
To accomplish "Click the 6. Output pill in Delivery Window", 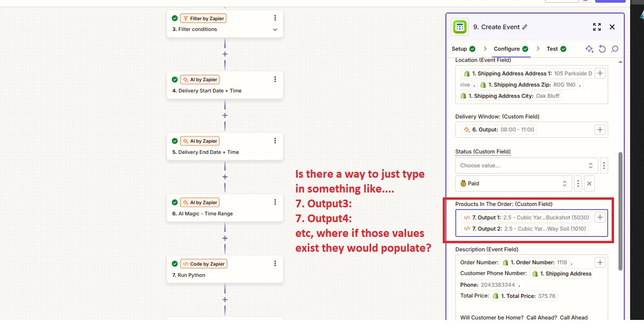I will [499, 130].
